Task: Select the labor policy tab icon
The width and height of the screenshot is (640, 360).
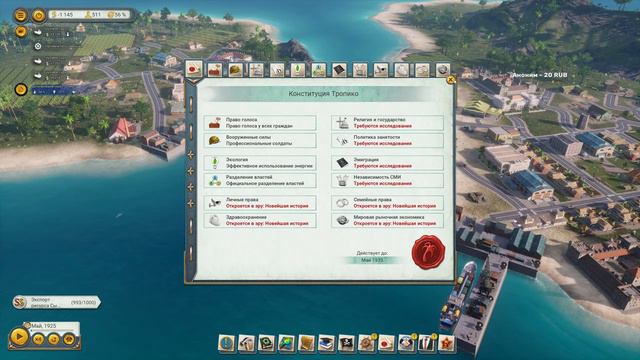Action: [277, 70]
